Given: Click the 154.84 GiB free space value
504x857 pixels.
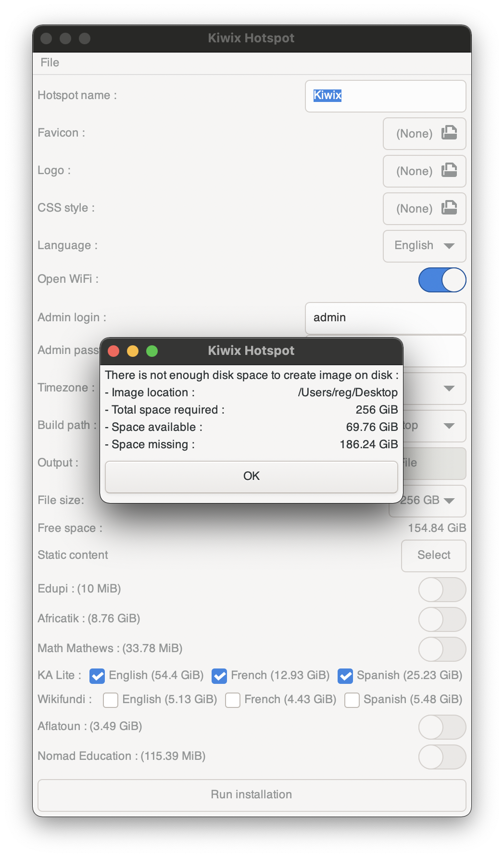Looking at the screenshot, I should 437,528.
